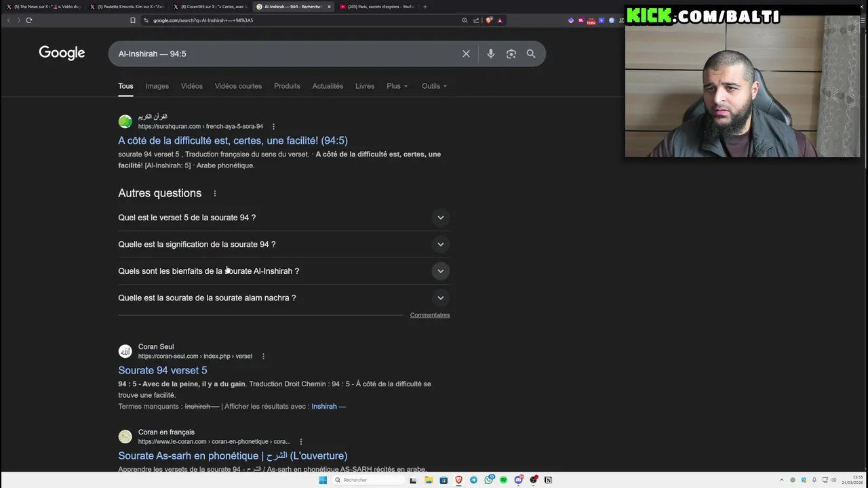Start voice search with microphone icon
The width and height of the screenshot is (868, 488).
click(x=490, y=54)
